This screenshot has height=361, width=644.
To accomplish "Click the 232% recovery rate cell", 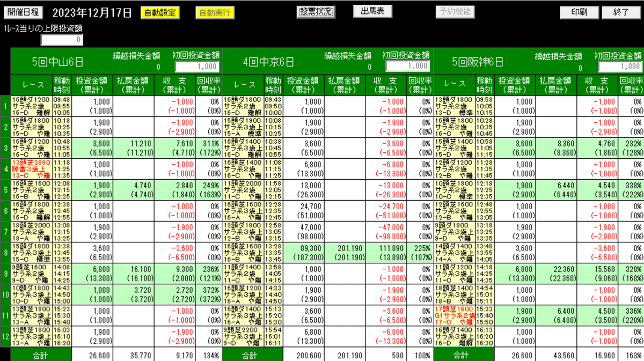I will 631,148.
